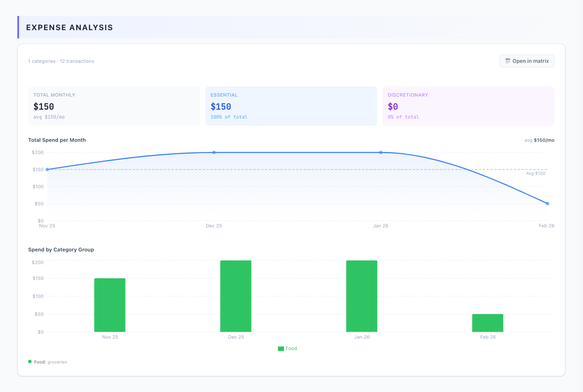The height and width of the screenshot is (392, 583).
Task: Select the Feb 26 data point on line chart
Action: click(x=547, y=203)
